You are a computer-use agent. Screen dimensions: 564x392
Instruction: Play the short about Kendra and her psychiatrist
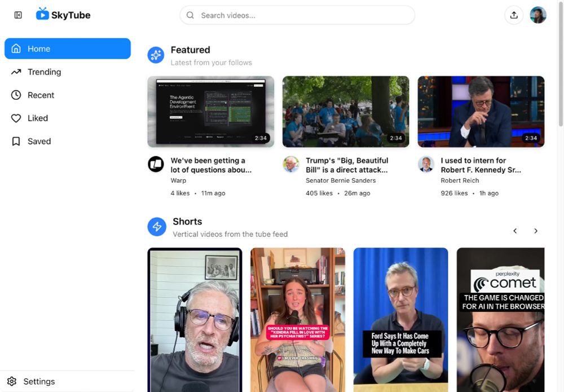298,320
